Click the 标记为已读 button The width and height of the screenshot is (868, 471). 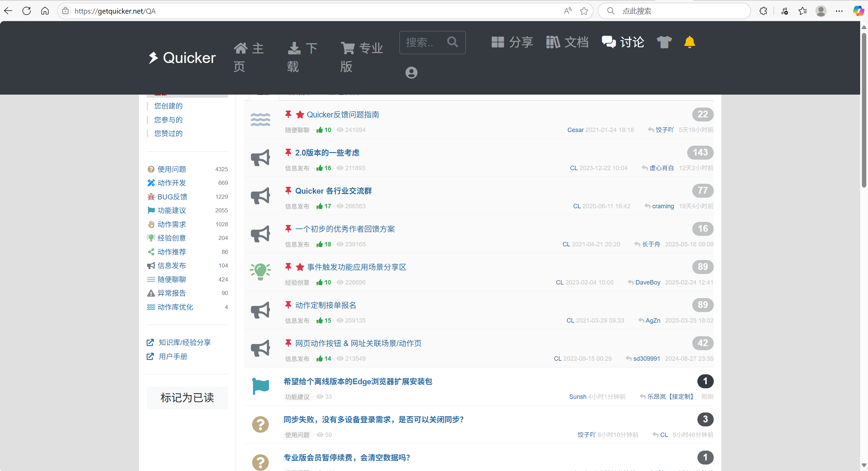tap(187, 397)
